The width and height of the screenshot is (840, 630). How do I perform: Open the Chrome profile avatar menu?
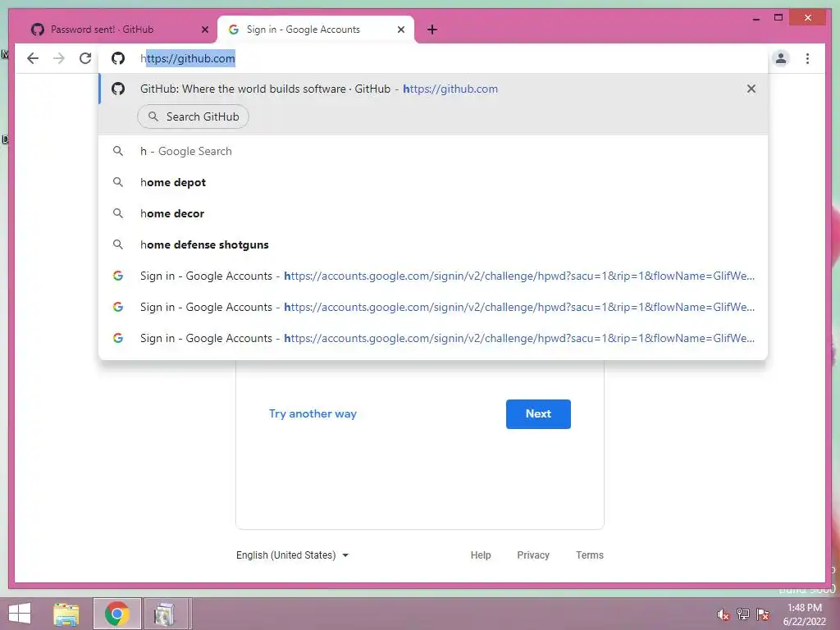click(x=781, y=58)
